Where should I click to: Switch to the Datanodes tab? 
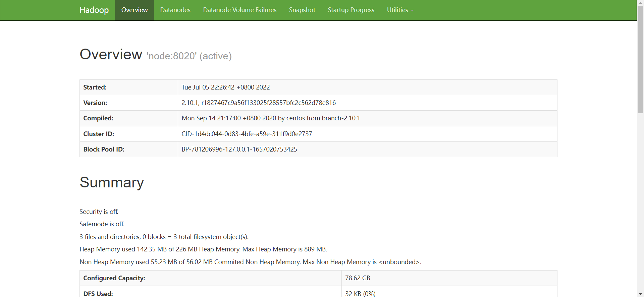tap(175, 10)
